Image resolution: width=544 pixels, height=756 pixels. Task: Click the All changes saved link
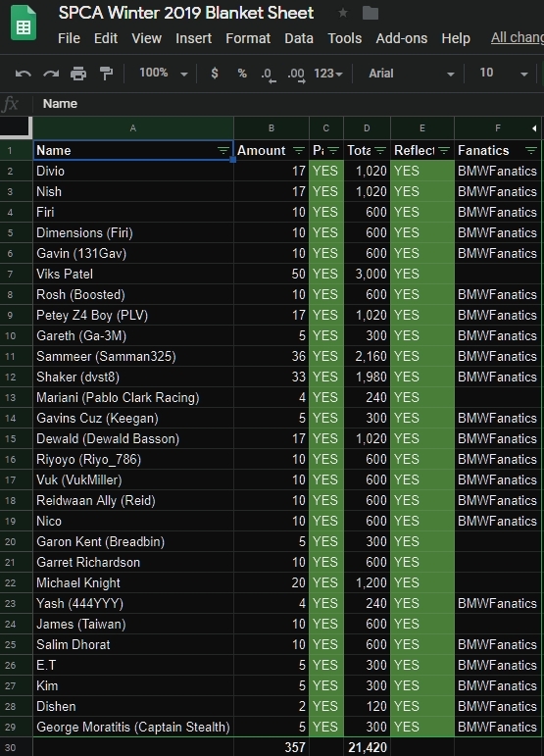pos(517,37)
